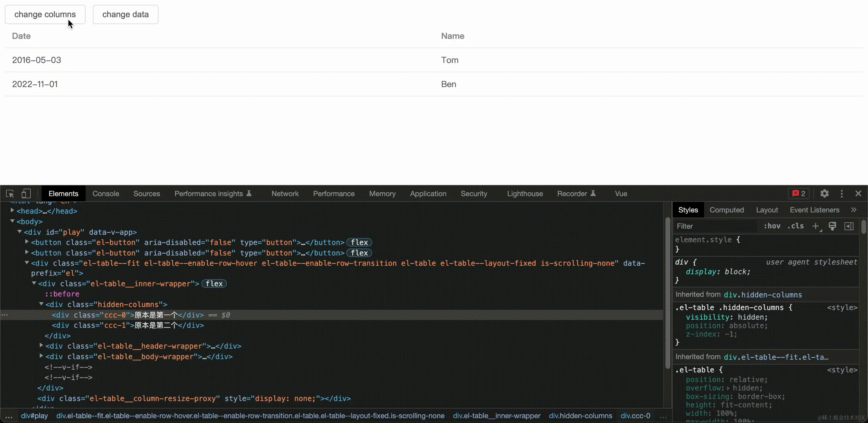The height and width of the screenshot is (423, 868).
Task: Collapse the body element in Elements tree
Action: 12,221
